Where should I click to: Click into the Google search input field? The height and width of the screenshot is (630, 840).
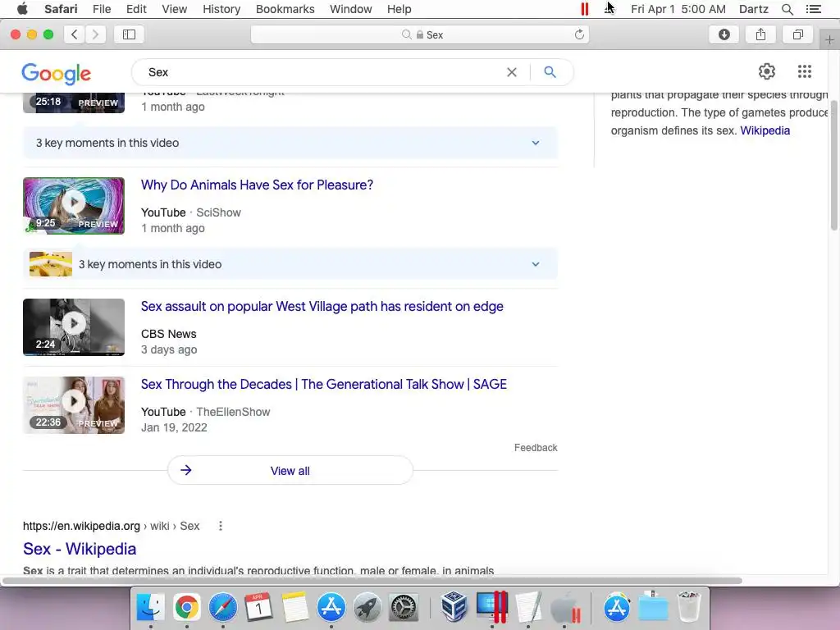point(322,72)
